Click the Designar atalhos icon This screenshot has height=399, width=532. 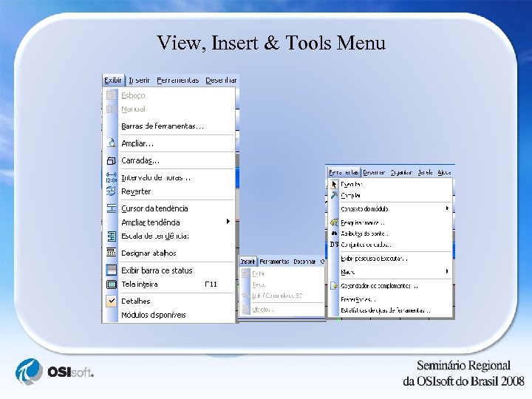112,253
